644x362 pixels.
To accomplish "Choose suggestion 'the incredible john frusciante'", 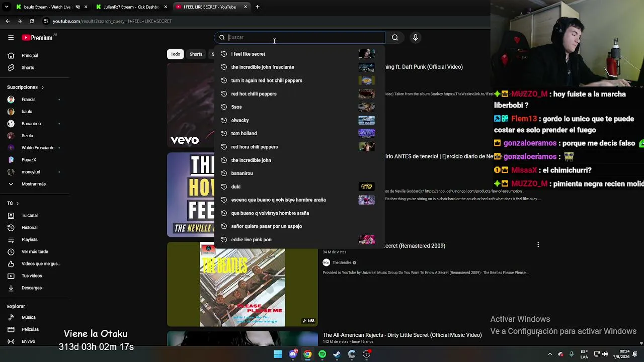I will 299,67.
